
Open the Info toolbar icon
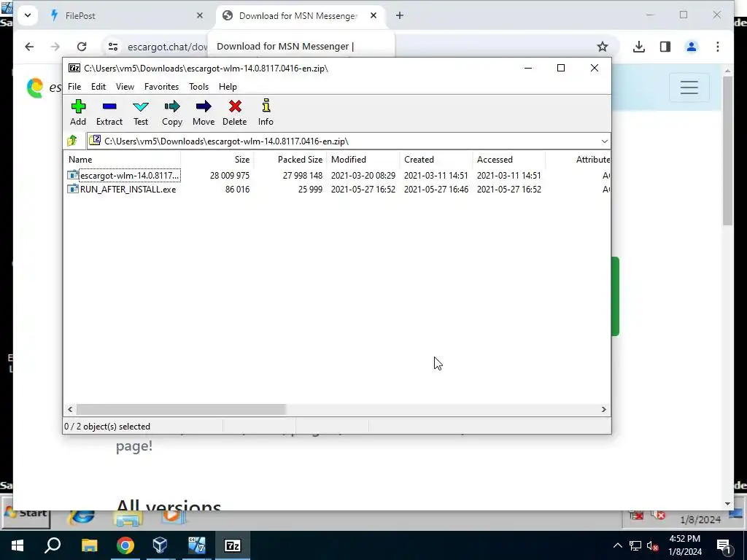266,113
